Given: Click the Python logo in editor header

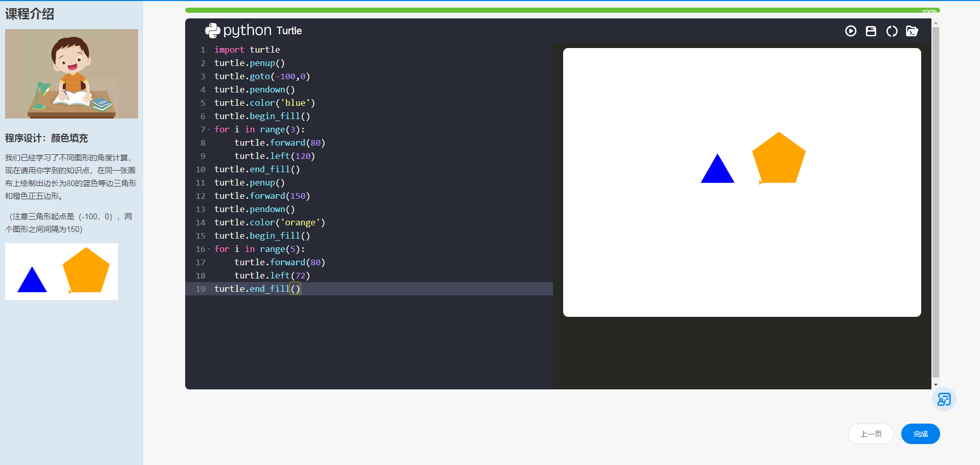Looking at the screenshot, I should click(x=212, y=31).
